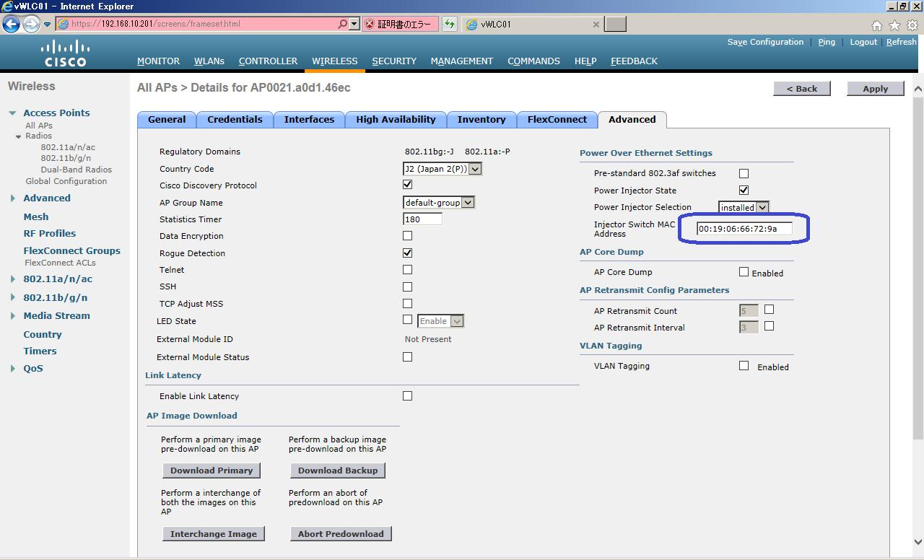924x560 pixels.
Task: Collapse the Access Points sidebar section
Action: (x=12, y=113)
